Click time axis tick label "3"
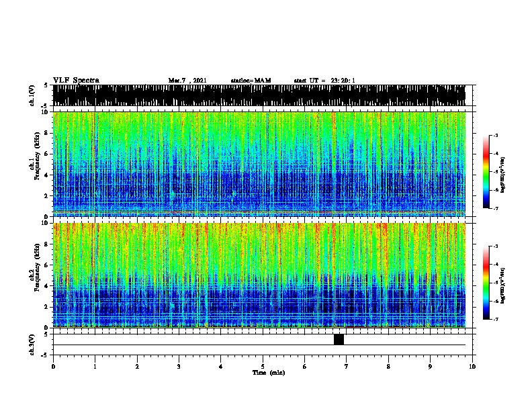 179,366
